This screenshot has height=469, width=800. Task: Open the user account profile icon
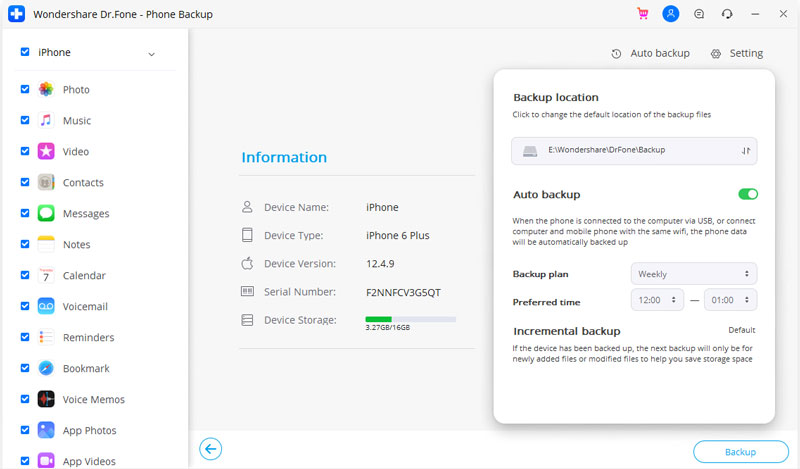coord(670,14)
